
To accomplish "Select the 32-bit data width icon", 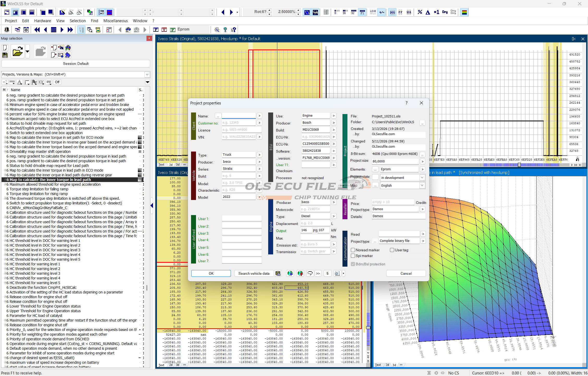I will (x=353, y=12).
